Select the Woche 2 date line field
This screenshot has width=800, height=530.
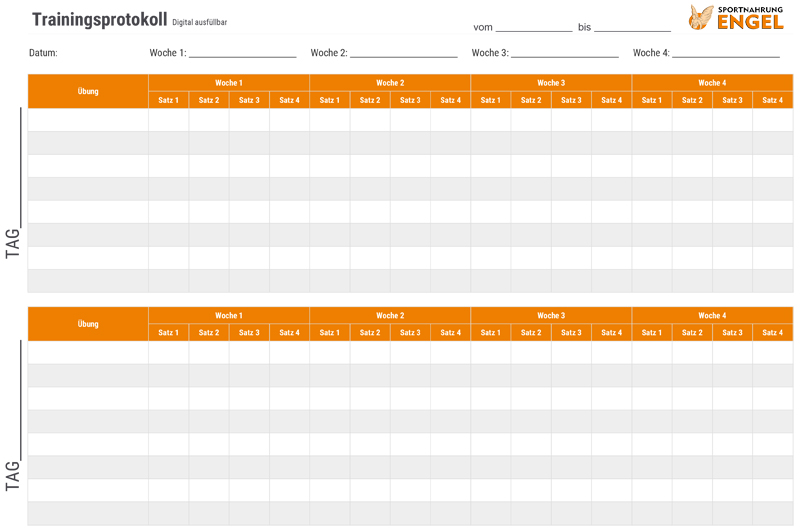[403, 52]
